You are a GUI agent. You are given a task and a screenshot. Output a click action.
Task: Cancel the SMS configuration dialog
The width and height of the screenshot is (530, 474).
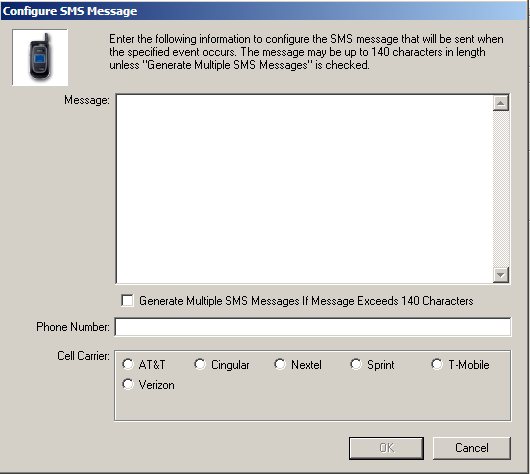coord(472,448)
